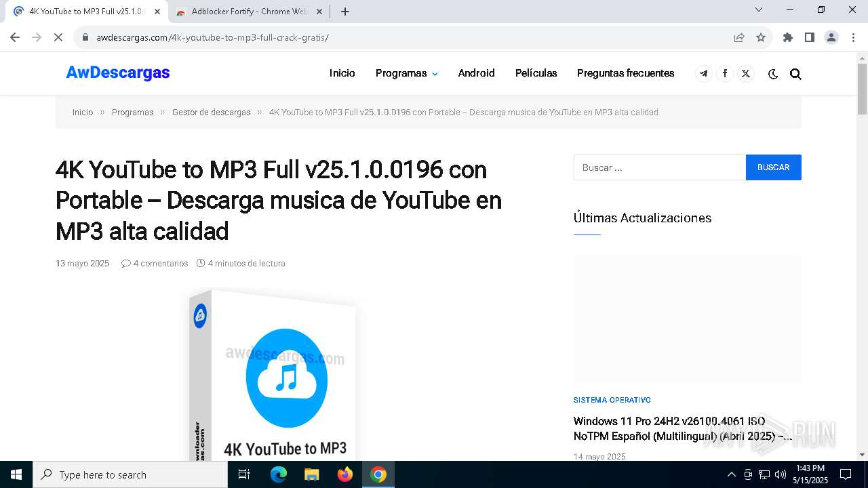Show hidden system tray icons chevron

731,474
